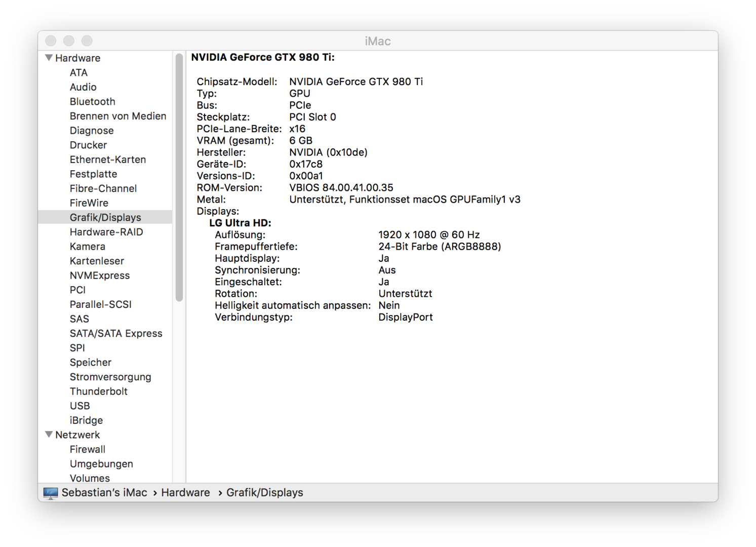This screenshot has width=756, height=547.
Task: Collapse the Netzwerk section triangle
Action: [49, 435]
